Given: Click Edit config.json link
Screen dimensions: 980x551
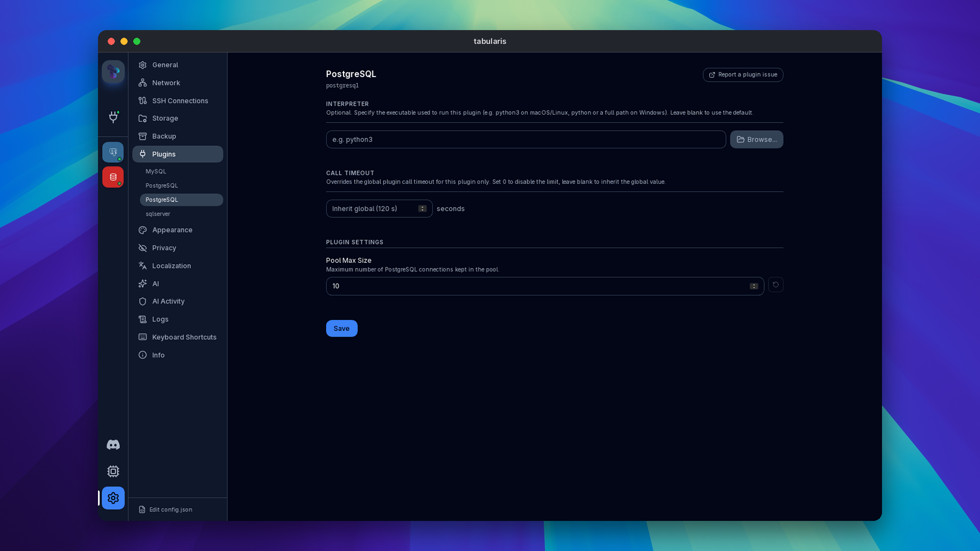Looking at the screenshot, I should pos(165,510).
